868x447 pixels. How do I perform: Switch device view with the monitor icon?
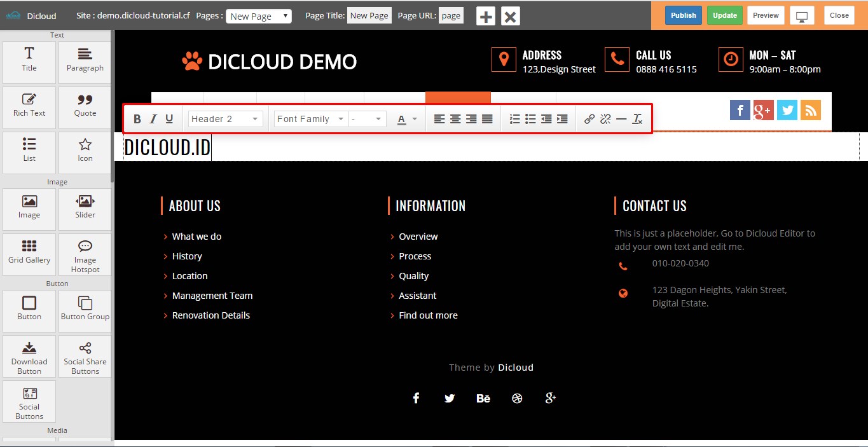[x=803, y=16]
